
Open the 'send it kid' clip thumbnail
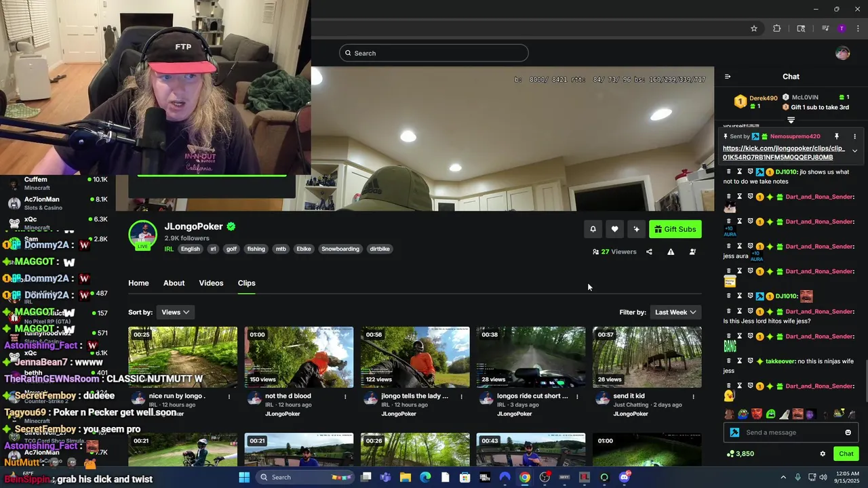(647, 357)
